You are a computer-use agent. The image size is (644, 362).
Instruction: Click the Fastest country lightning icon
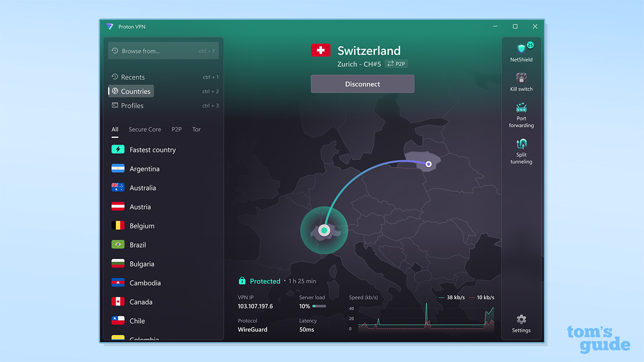point(118,149)
